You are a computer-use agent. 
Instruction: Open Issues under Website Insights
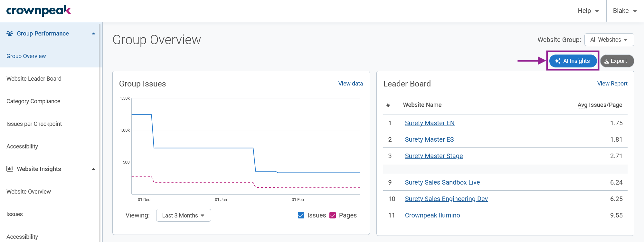[x=14, y=214]
